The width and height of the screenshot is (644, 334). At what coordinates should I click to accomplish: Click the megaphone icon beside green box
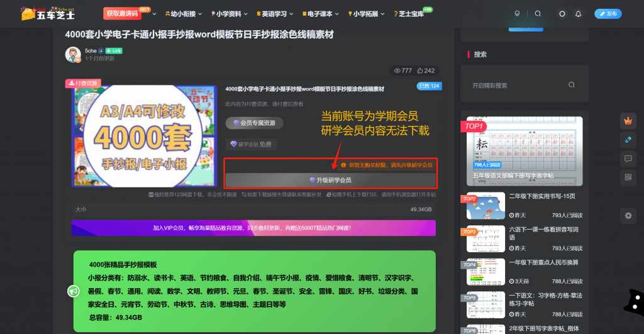tap(74, 291)
